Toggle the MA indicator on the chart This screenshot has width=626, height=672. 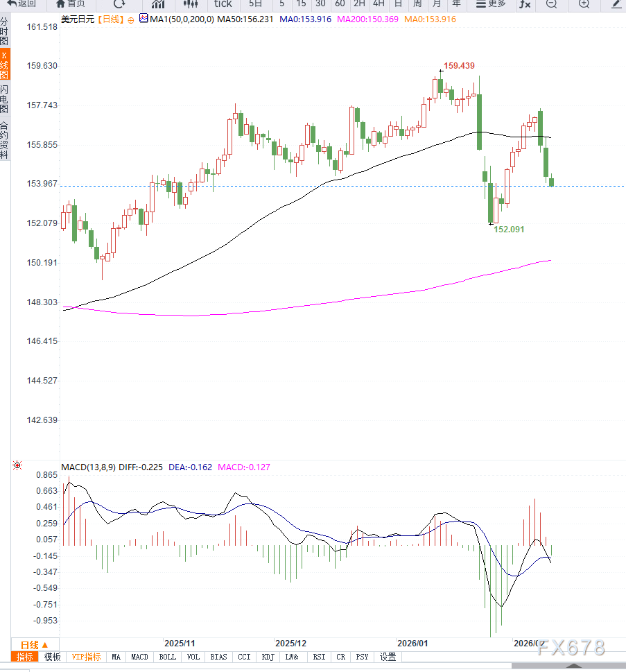(x=116, y=657)
